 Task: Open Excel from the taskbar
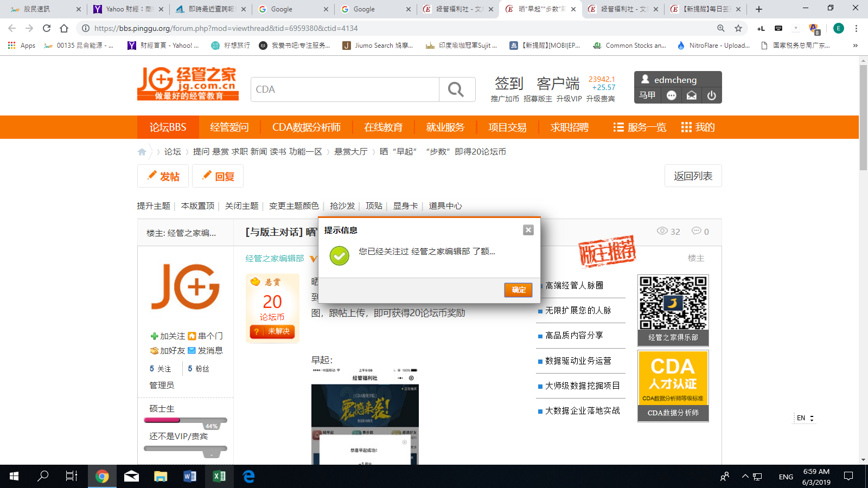(x=219, y=476)
